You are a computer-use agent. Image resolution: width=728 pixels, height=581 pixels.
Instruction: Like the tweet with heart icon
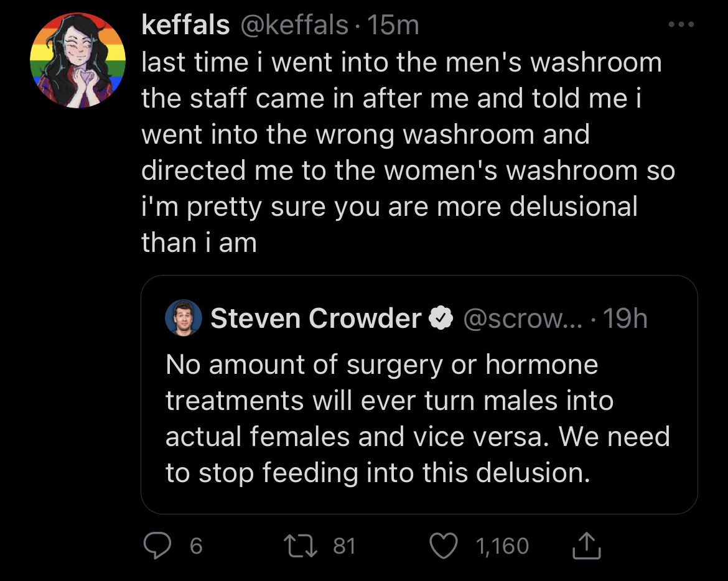[x=444, y=546]
